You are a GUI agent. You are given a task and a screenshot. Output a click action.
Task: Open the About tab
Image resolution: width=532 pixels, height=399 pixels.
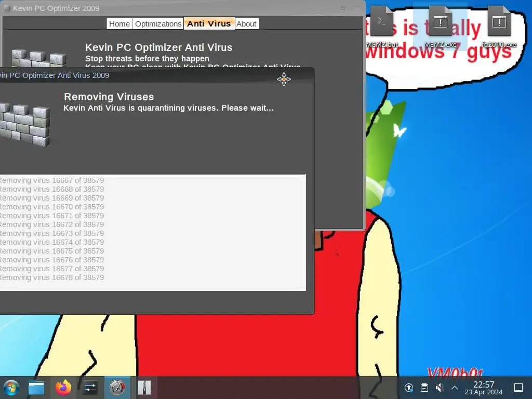click(246, 24)
